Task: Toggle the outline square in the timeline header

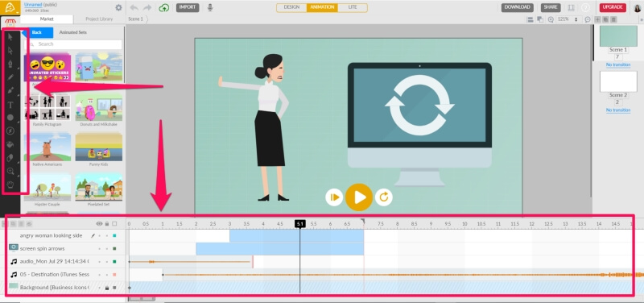Action: 114,224
